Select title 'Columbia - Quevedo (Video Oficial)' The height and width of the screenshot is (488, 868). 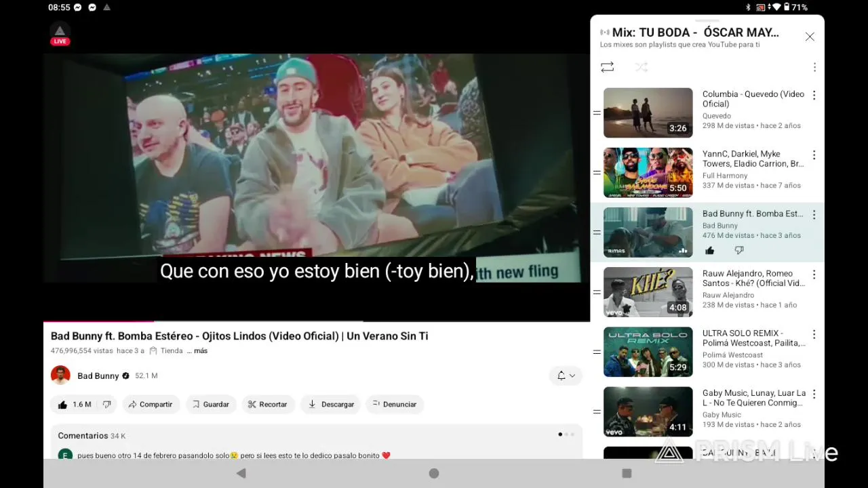(753, 99)
